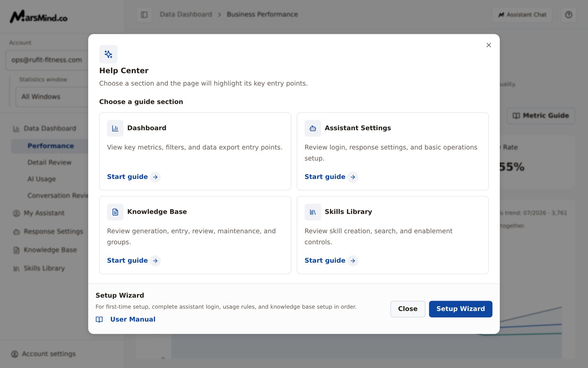Click the MarsMind.co logo

[39, 16]
